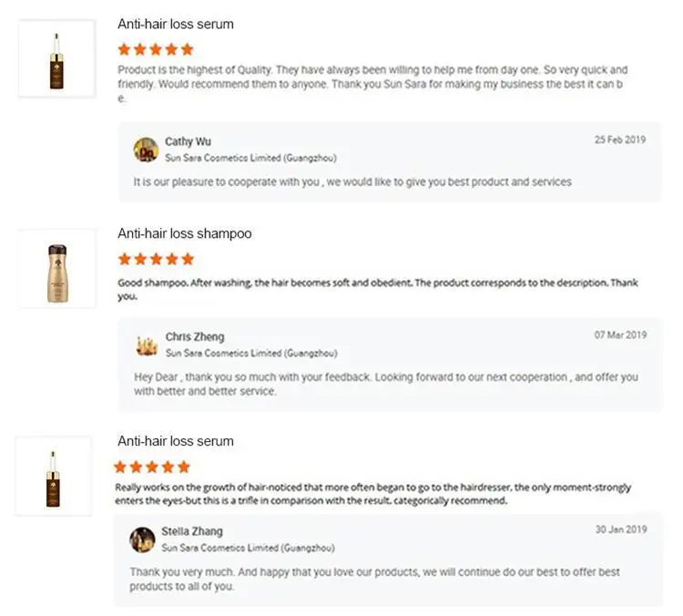Open the last serum product thumbnail
This screenshot has width=683, height=616.
click(x=53, y=476)
